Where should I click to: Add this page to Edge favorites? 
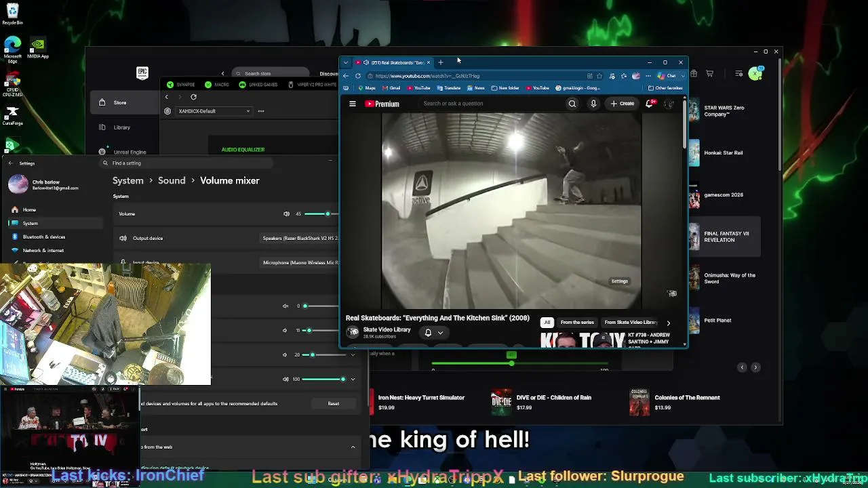[x=599, y=76]
